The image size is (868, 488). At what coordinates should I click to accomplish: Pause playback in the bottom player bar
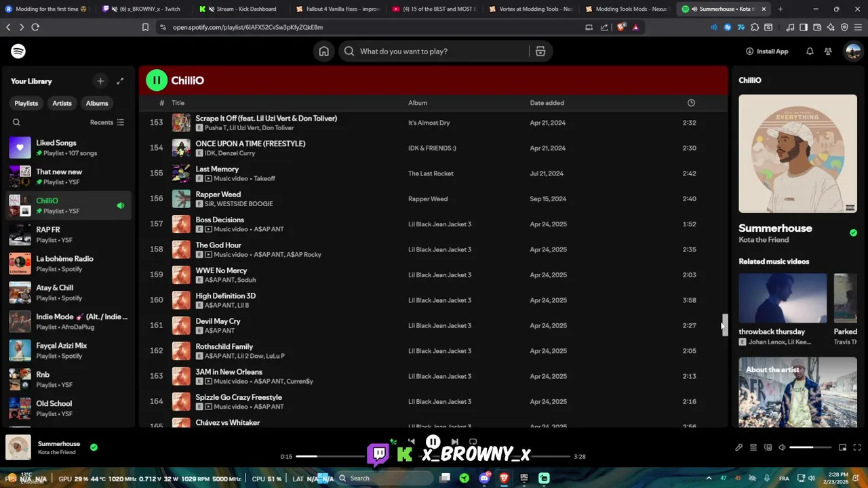coord(433,443)
